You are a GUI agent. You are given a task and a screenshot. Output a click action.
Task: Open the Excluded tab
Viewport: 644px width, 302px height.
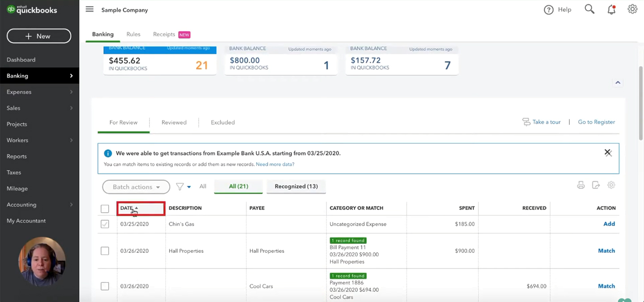(x=223, y=122)
